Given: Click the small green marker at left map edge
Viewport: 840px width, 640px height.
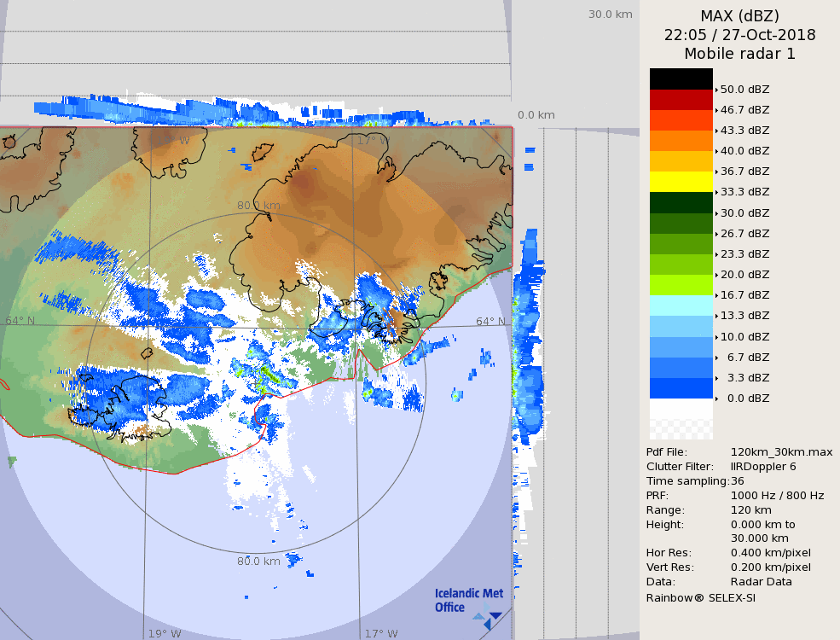Looking at the screenshot, I should [12, 462].
